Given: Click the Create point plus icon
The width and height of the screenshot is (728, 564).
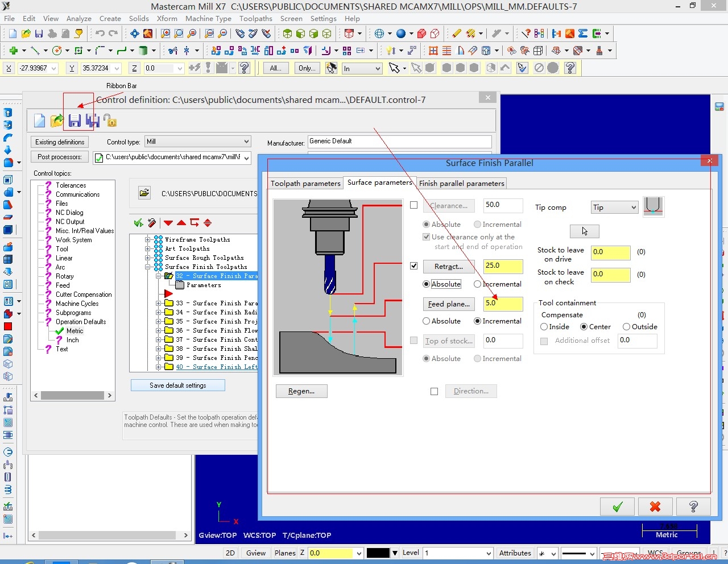Looking at the screenshot, I should 13,51.
